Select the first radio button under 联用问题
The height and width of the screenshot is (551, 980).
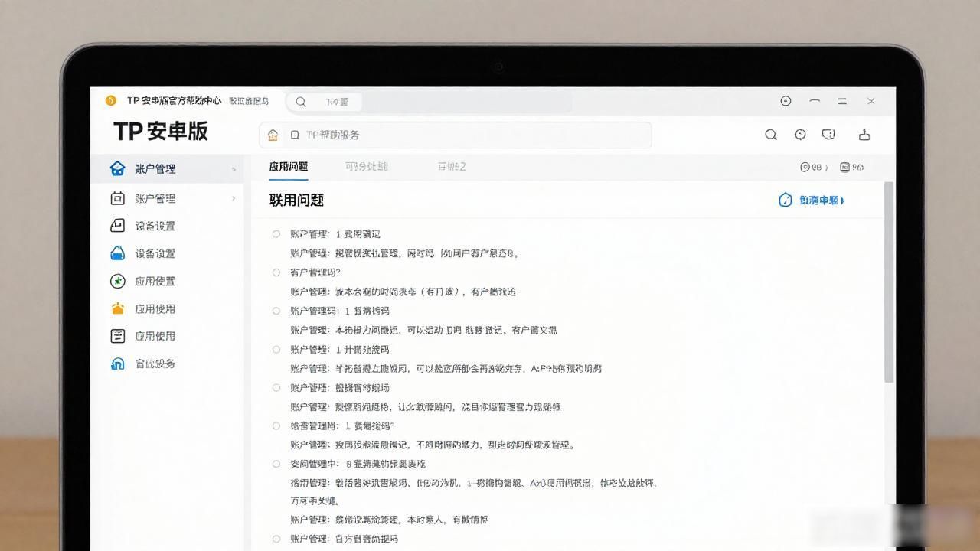(276, 234)
